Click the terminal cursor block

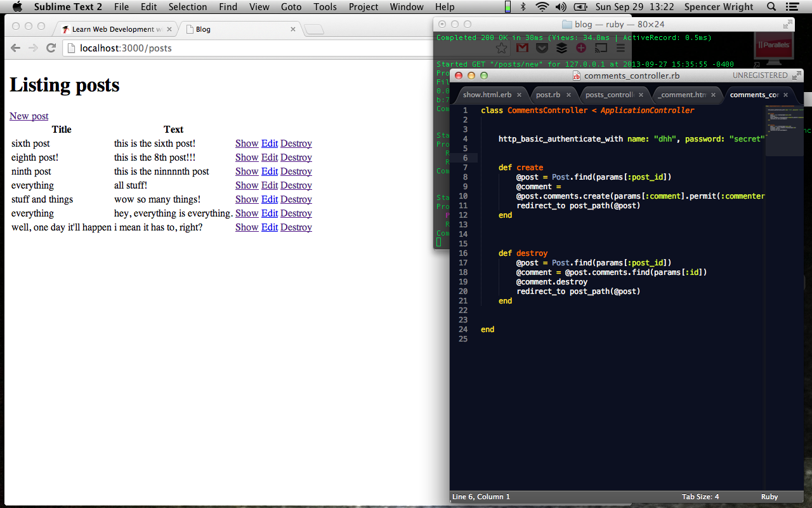click(x=439, y=242)
